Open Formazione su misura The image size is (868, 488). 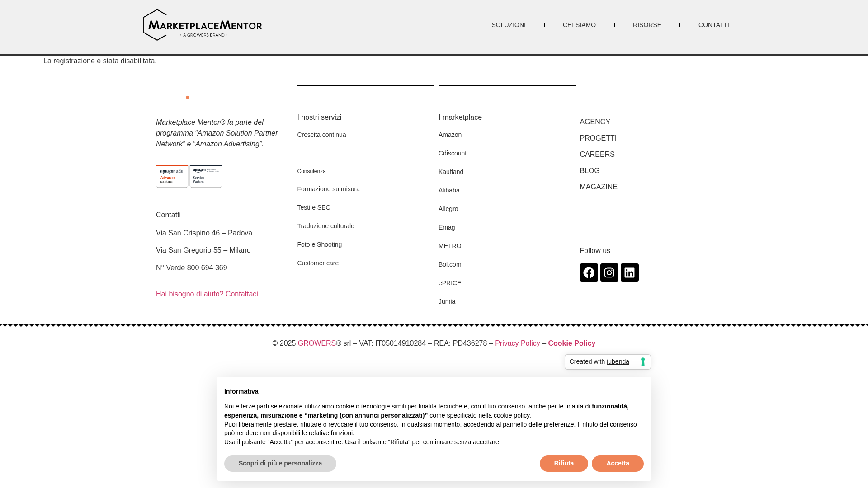(x=328, y=189)
